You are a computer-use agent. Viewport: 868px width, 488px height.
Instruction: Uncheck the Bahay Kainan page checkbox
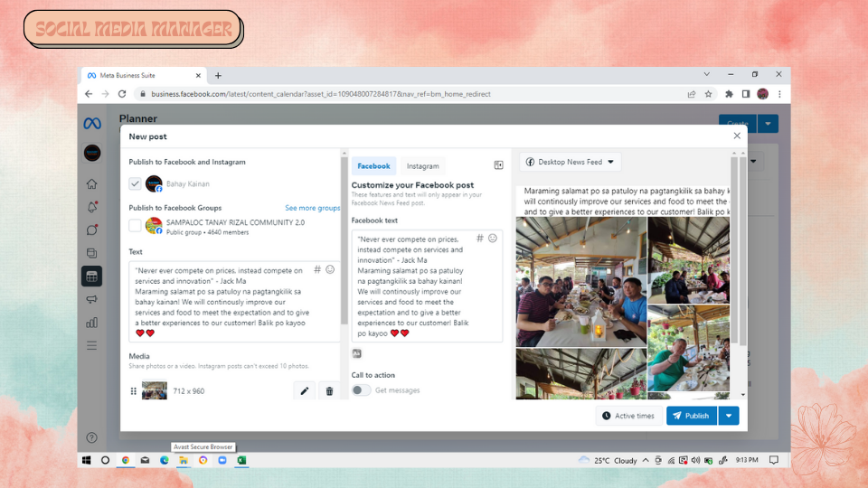tap(135, 183)
